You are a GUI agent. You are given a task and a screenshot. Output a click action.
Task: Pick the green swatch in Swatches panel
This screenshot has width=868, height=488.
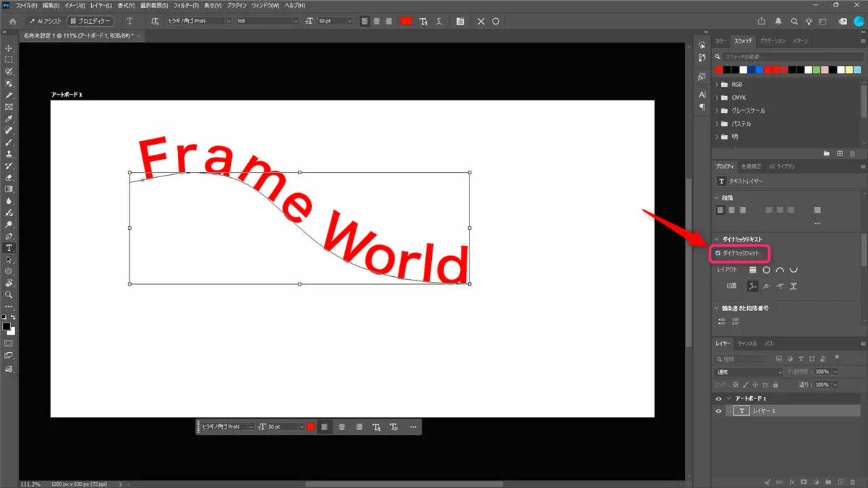(x=816, y=70)
